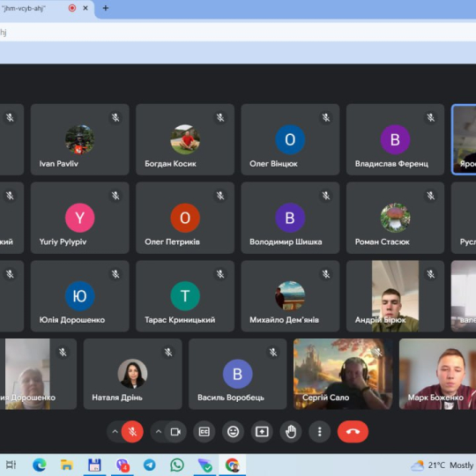Close the jhm-vcyb-ahj tab
The image size is (476, 476).
coord(86,8)
